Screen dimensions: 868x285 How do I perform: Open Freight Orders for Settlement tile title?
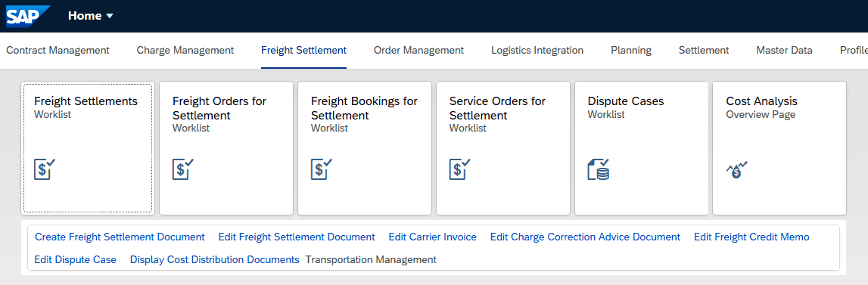219,108
